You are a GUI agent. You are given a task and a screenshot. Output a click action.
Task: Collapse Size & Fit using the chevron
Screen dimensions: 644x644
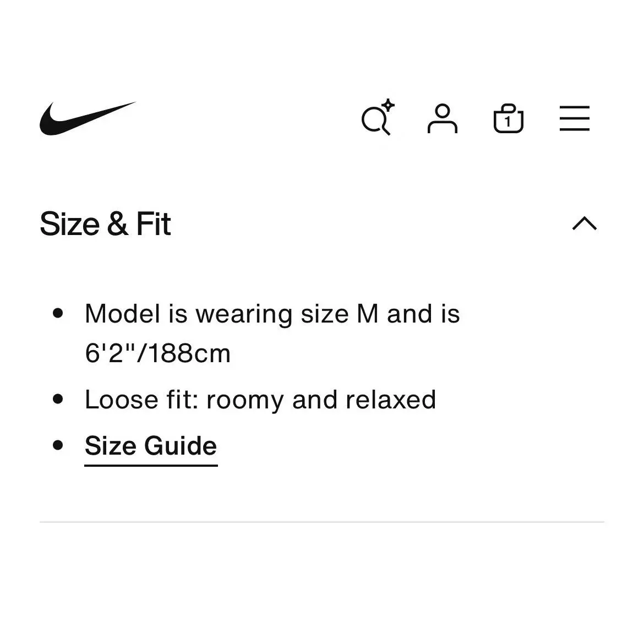point(585,223)
